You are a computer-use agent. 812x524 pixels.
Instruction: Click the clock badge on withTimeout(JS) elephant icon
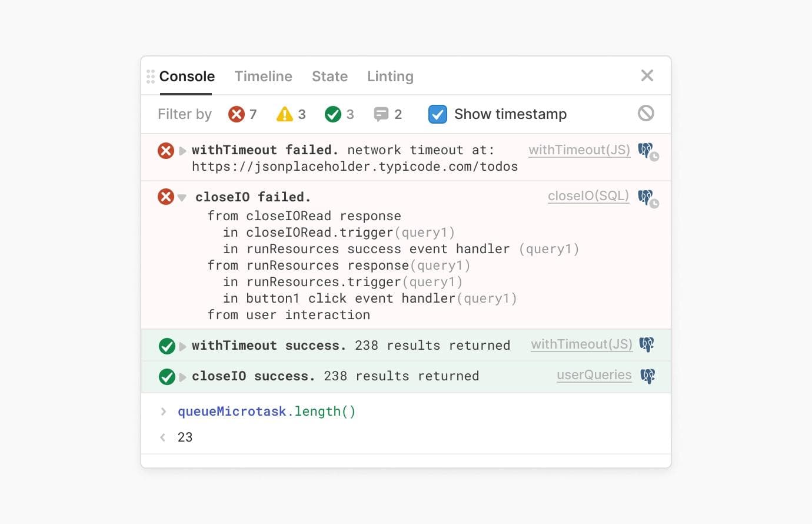tap(653, 156)
